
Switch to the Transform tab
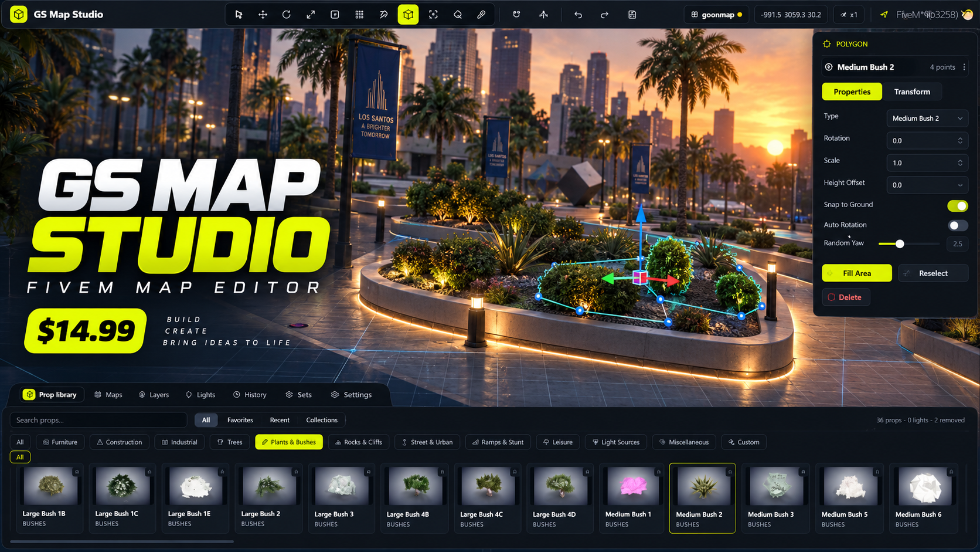point(912,92)
